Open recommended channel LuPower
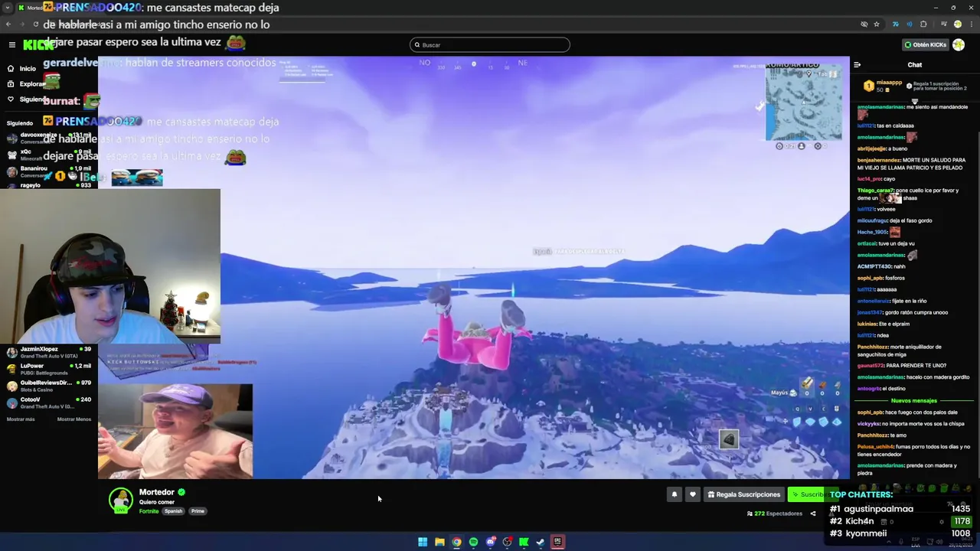Screen dimensions: 980x551 pyautogui.click(x=49, y=369)
